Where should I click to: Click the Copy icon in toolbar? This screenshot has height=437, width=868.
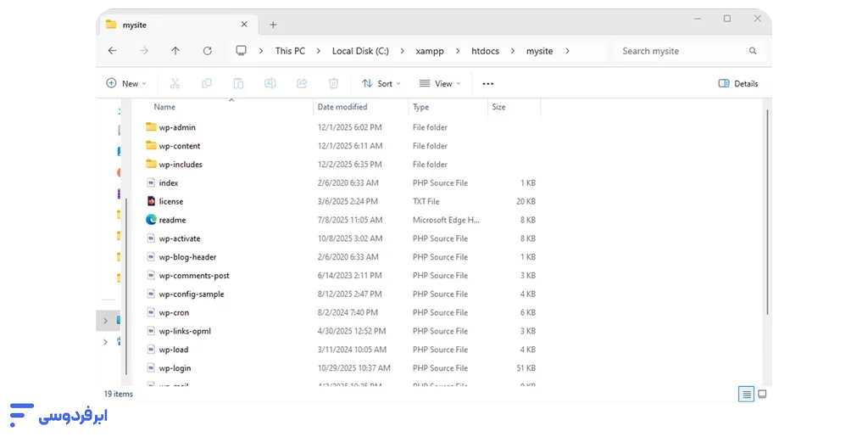(x=207, y=84)
